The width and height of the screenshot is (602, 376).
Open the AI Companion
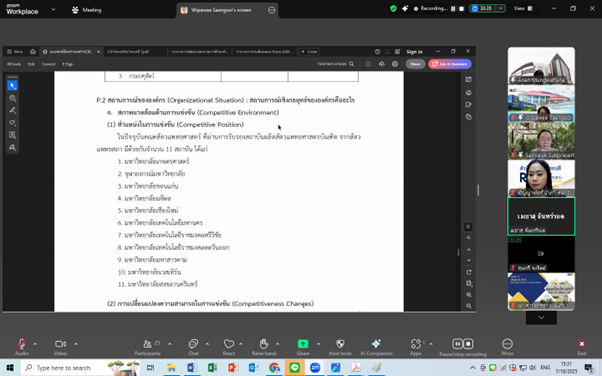[376, 344]
